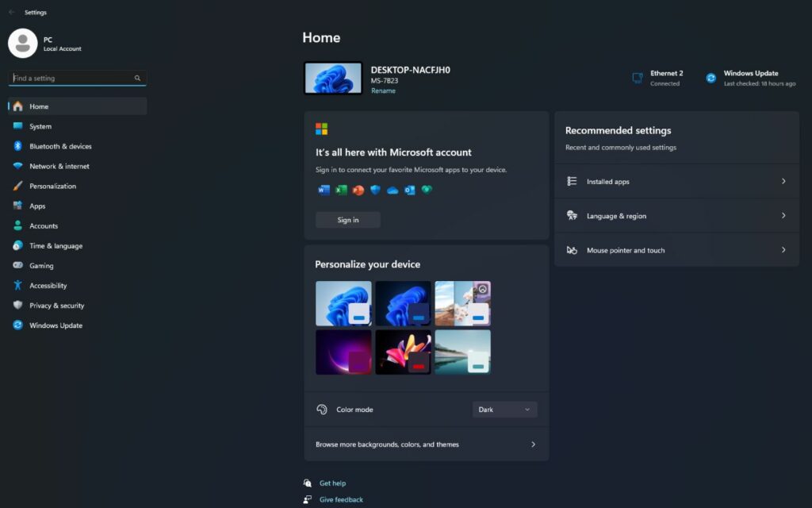
Task: Click the OneDrive cloud icon
Action: pyautogui.click(x=392, y=190)
